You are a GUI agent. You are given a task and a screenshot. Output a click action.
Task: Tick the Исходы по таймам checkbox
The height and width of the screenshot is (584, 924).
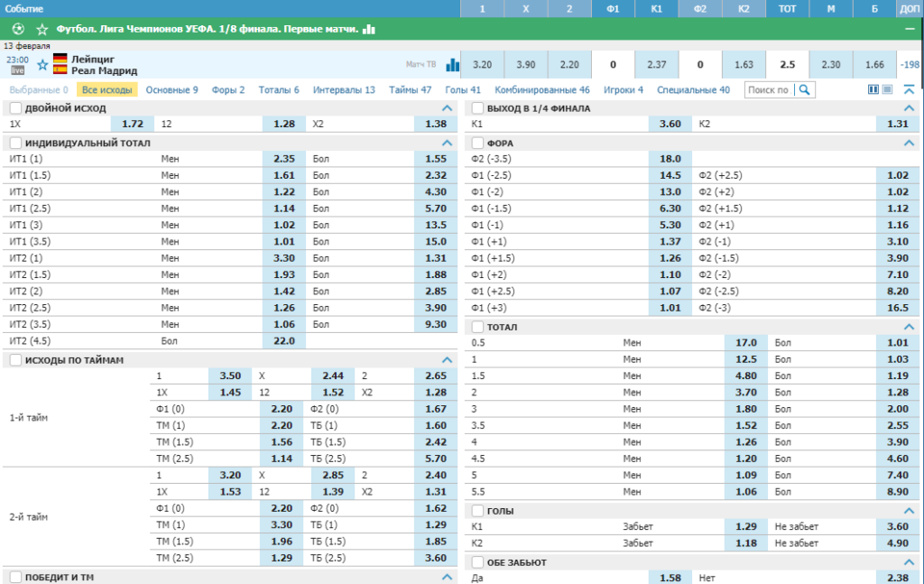coord(16,359)
